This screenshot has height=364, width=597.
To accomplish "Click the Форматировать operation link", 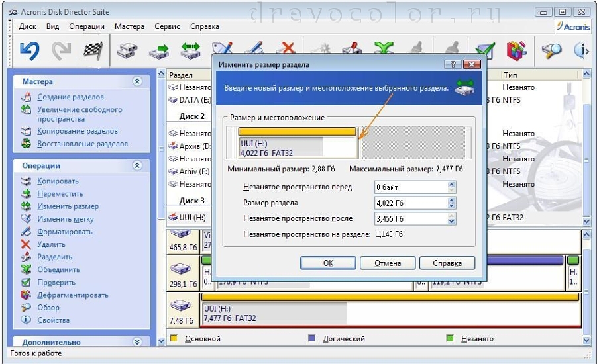I will click(x=65, y=232).
